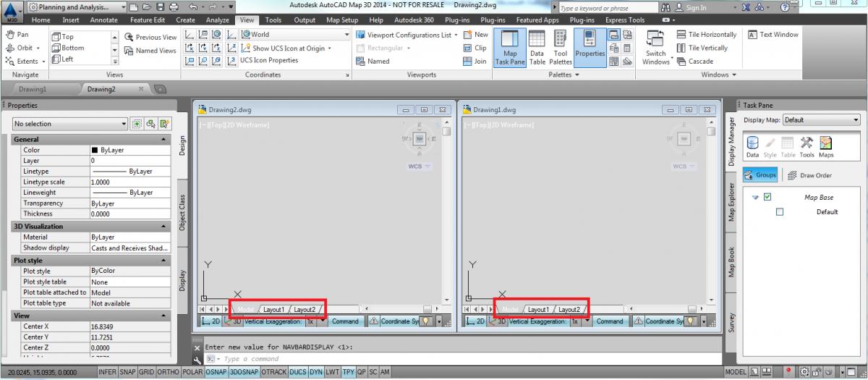Click Switch Windows button
Viewport: 868px width, 380px height.
pos(655,48)
